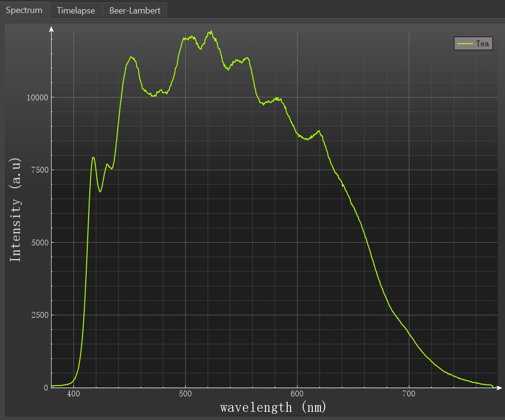Click the Y-axis arrowhead at the top
Viewport: 505px width, 420px height.
tap(52, 29)
